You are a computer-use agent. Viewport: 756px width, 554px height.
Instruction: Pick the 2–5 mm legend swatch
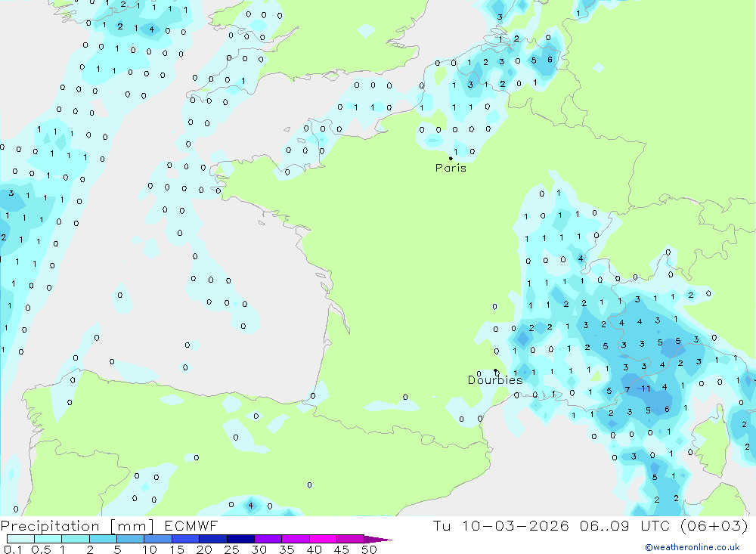coord(103,539)
